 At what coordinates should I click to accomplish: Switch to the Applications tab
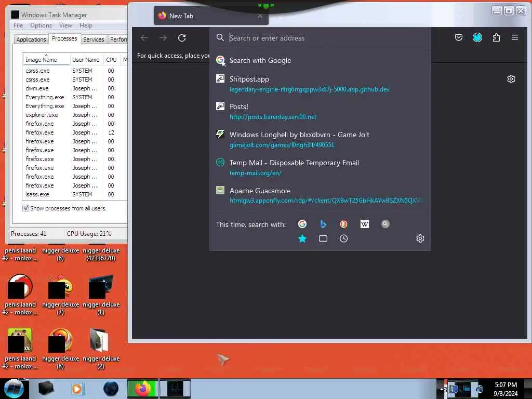[31, 39]
